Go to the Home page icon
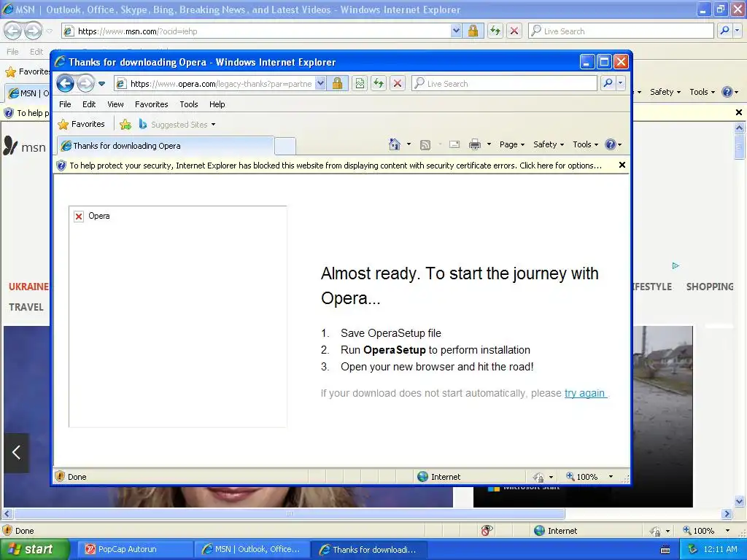 click(x=395, y=144)
